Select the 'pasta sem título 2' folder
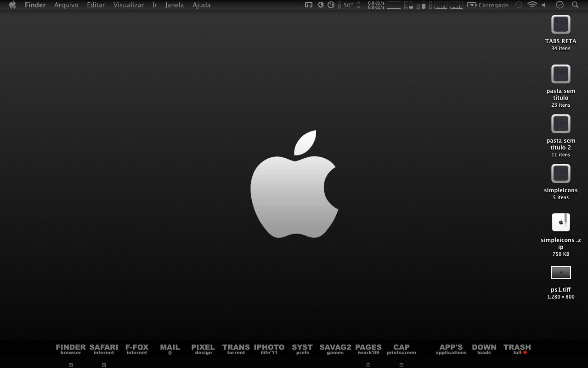 (560, 124)
